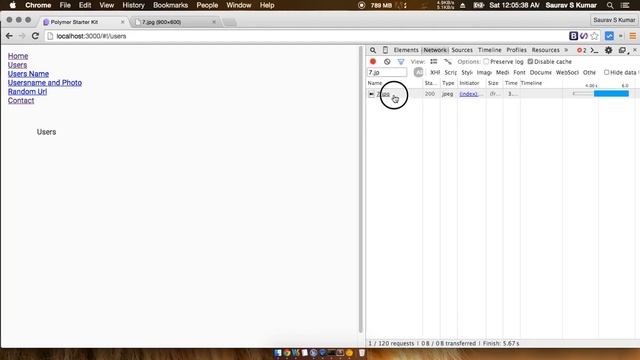Switch to Resources tab in DevTools
Viewport: 640px width, 360px height.
point(545,50)
